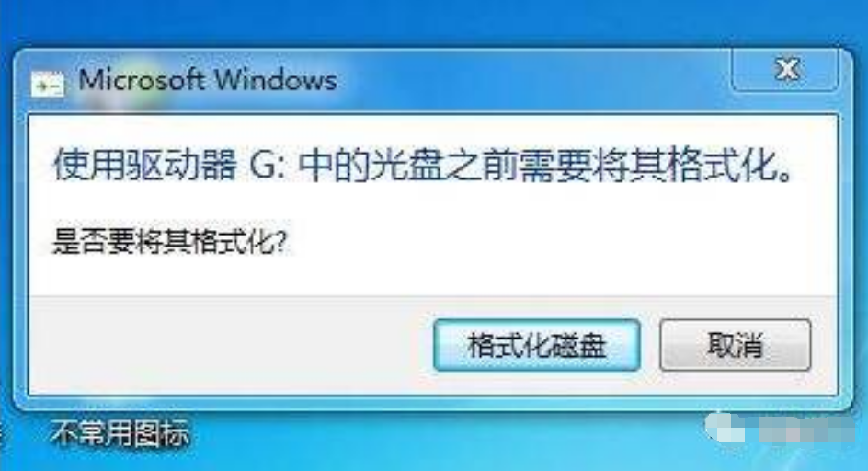Confirm formatting the disc with 格式化磁盘
The image size is (868, 471).
pyautogui.click(x=536, y=345)
